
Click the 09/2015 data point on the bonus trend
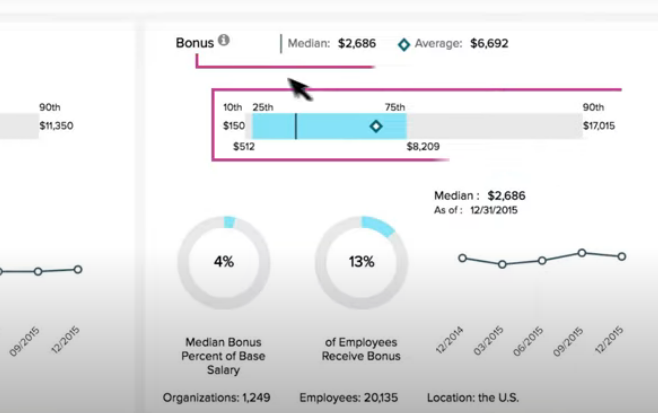(x=582, y=253)
